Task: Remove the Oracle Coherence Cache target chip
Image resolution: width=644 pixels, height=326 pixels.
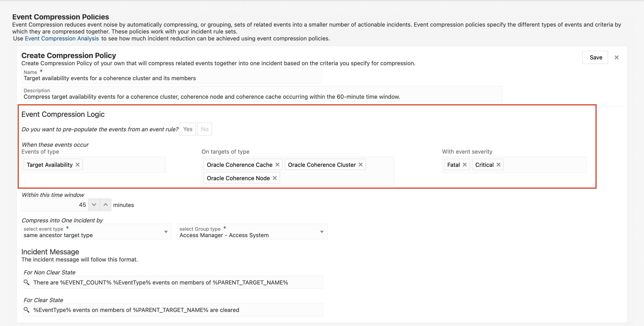Action: pos(277,165)
